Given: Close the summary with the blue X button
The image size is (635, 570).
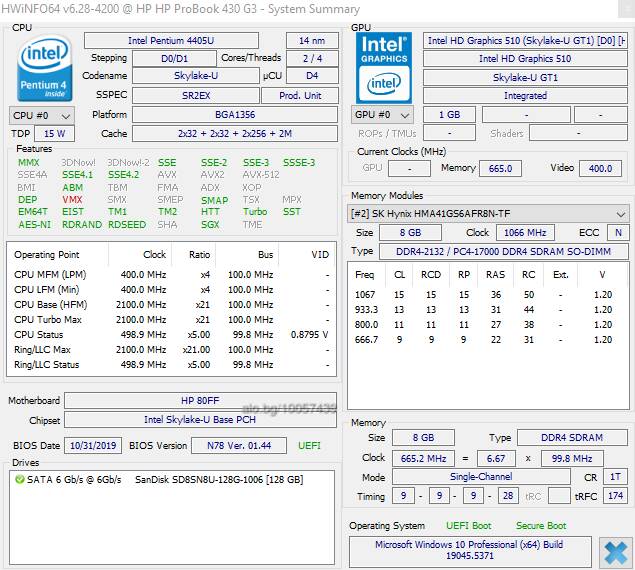Looking at the screenshot, I should (615, 553).
